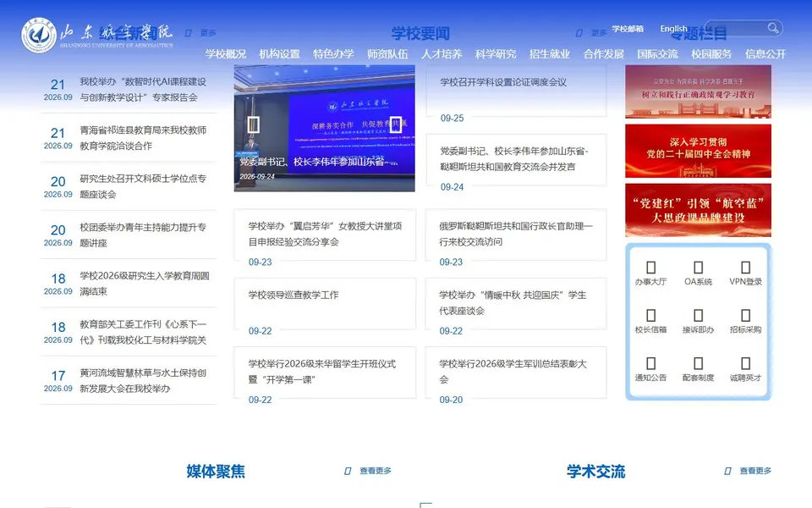Open 科学研究 navigation menu
The image size is (812, 508).
pyautogui.click(x=496, y=54)
